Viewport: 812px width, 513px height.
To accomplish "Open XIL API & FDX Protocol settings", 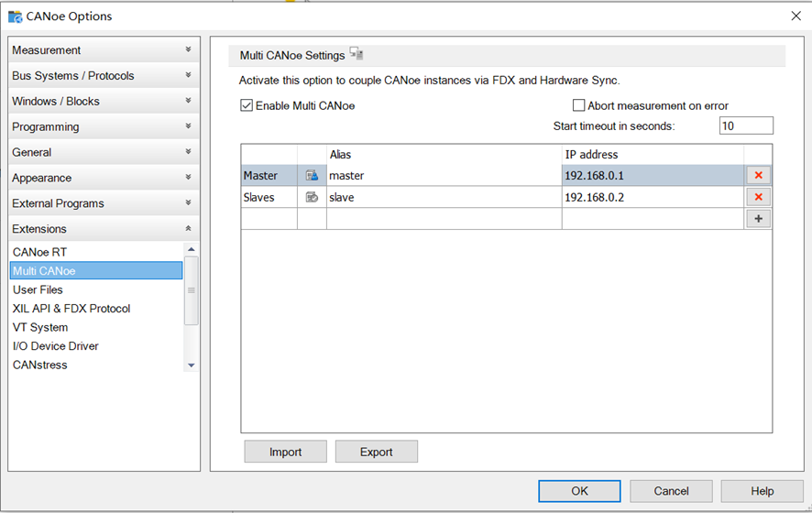I will pos(96,309).
